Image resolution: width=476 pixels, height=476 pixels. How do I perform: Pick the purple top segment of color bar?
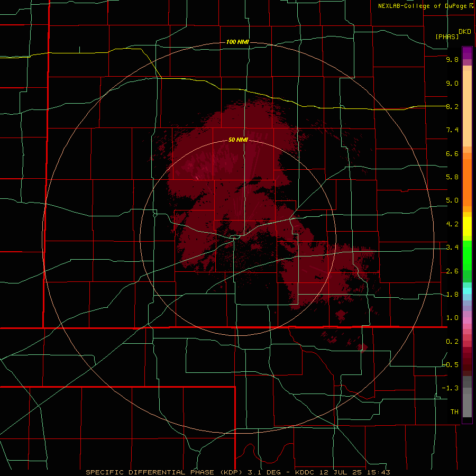pyautogui.click(x=467, y=53)
